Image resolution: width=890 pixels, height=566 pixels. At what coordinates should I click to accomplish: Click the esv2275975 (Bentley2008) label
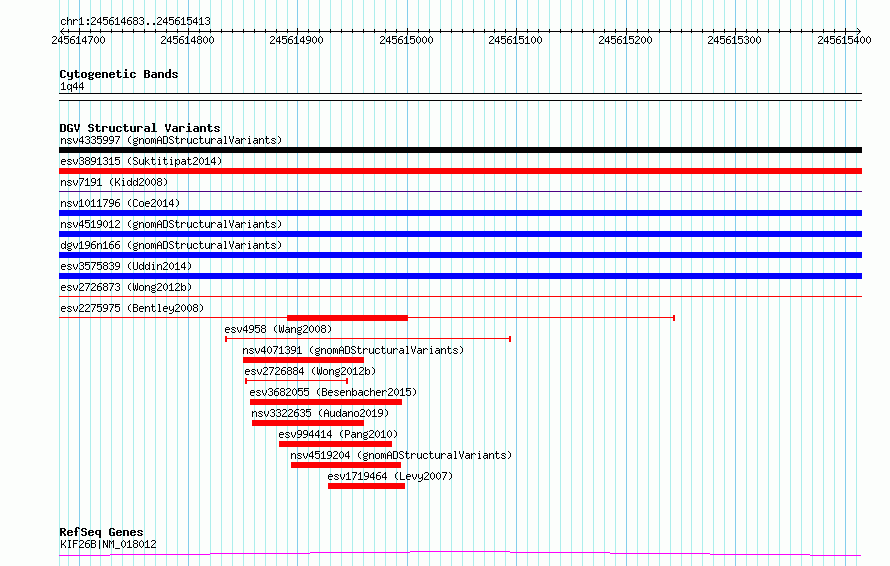click(132, 308)
